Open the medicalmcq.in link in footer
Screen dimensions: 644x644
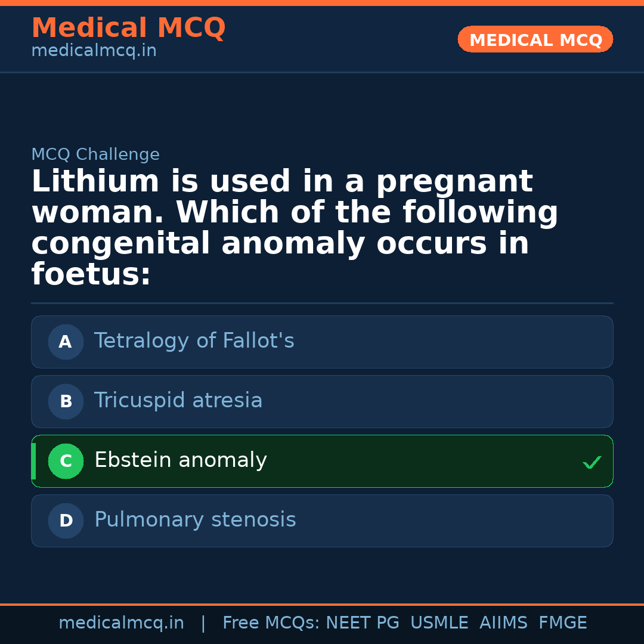pos(121,623)
